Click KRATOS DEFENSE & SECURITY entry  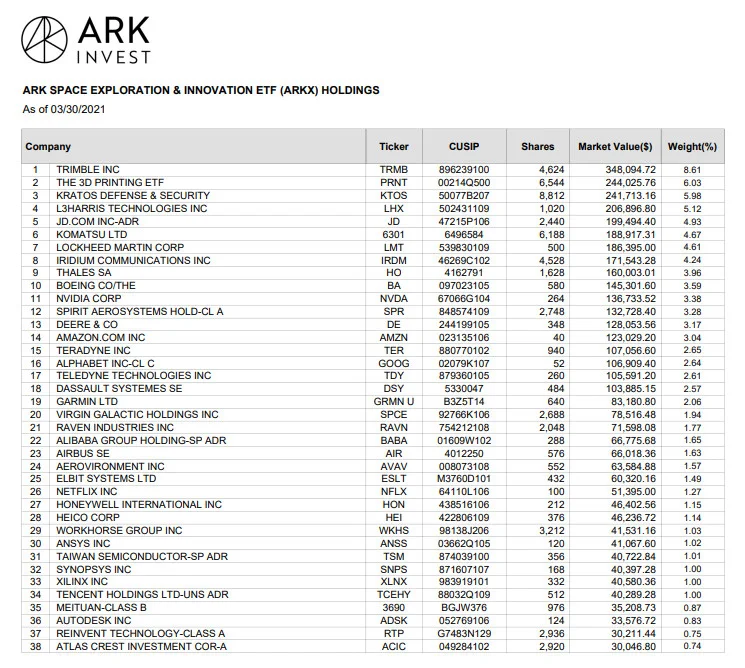click(133, 195)
